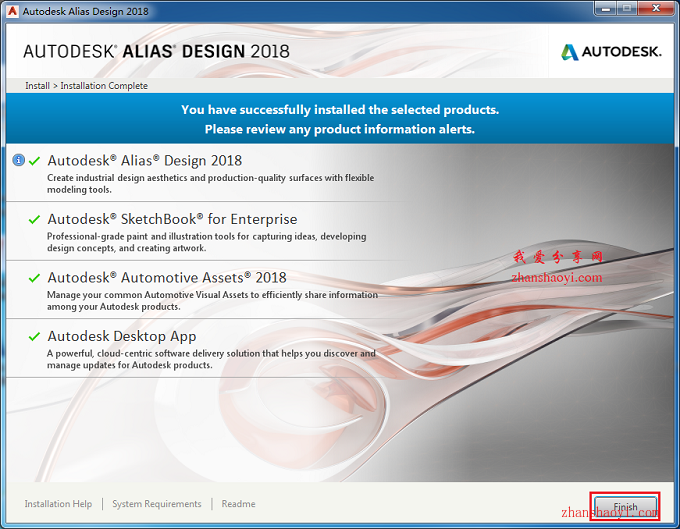The height and width of the screenshot is (529, 680).
Task: Click green checkmark next to Autodesk Desktop App
Action: (34, 336)
